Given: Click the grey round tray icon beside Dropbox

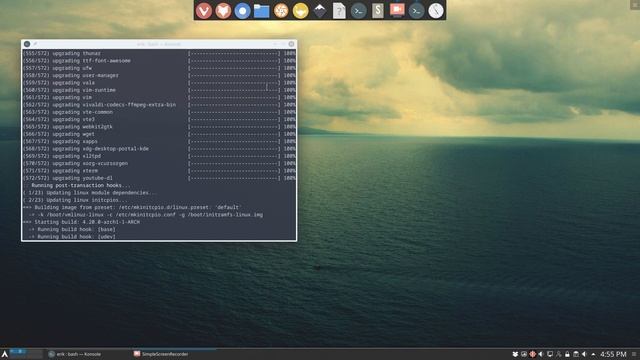Looking at the screenshot, I should pyautogui.click(x=524, y=354).
